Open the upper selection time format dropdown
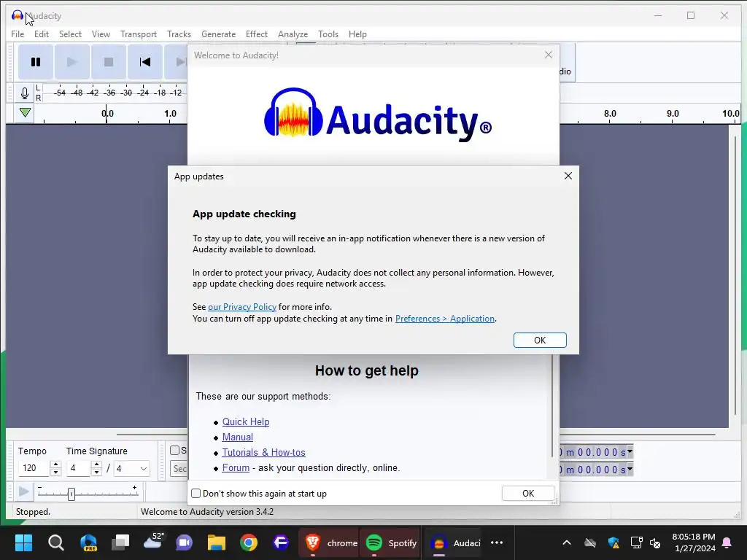The height and width of the screenshot is (560, 747). point(630,451)
